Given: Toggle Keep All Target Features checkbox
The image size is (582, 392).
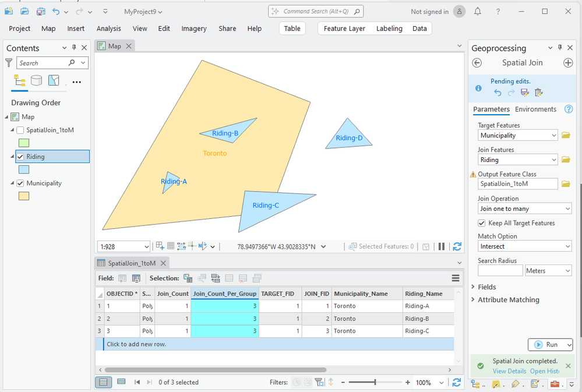Looking at the screenshot, I should (x=481, y=223).
